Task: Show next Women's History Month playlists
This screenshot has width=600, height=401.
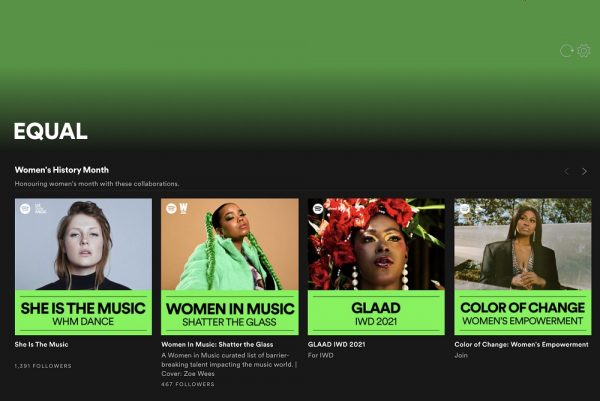Action: pos(584,171)
